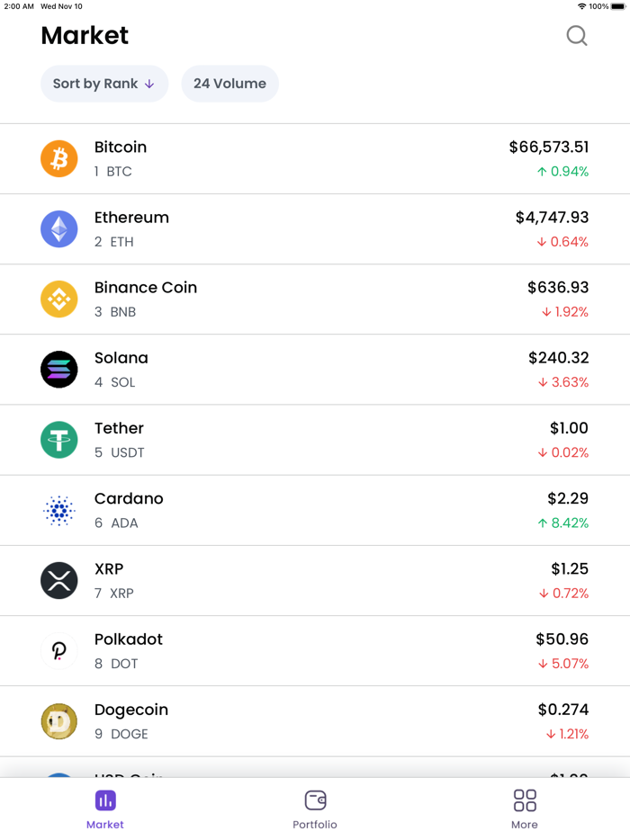Click the Ethereum coin icon

pyautogui.click(x=59, y=228)
